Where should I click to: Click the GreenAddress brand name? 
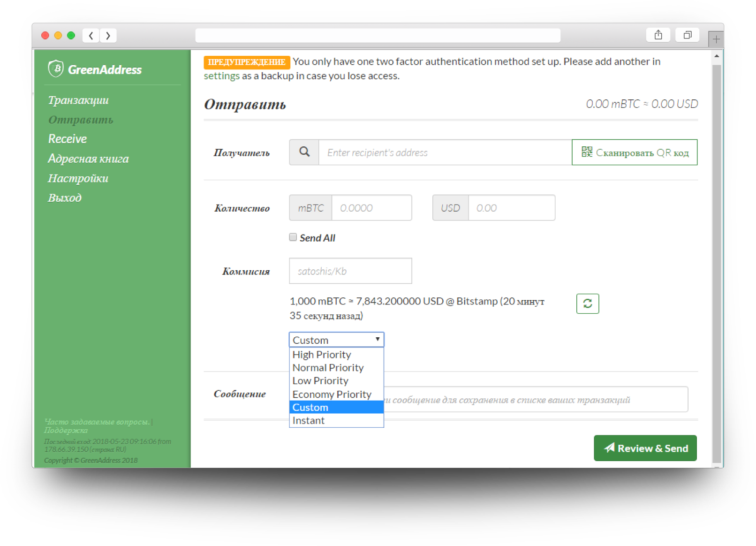105,69
